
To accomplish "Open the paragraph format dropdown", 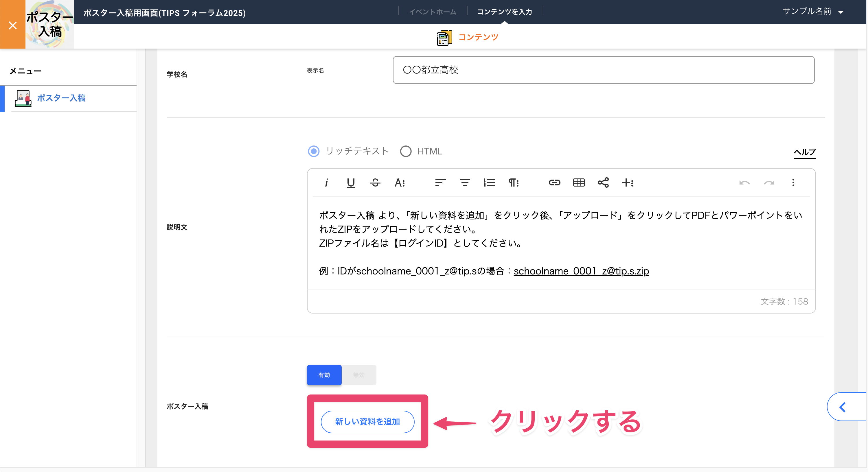I will 514,183.
